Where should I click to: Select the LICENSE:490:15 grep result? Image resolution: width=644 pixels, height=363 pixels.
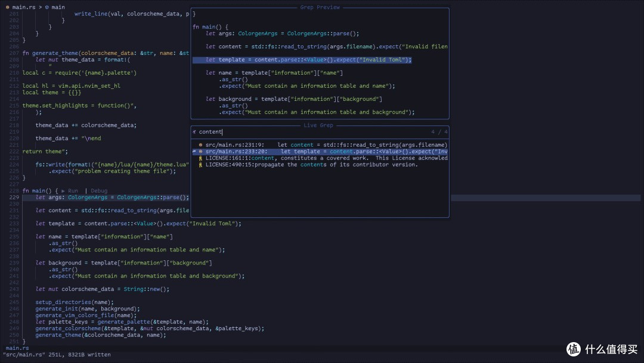[x=320, y=164]
